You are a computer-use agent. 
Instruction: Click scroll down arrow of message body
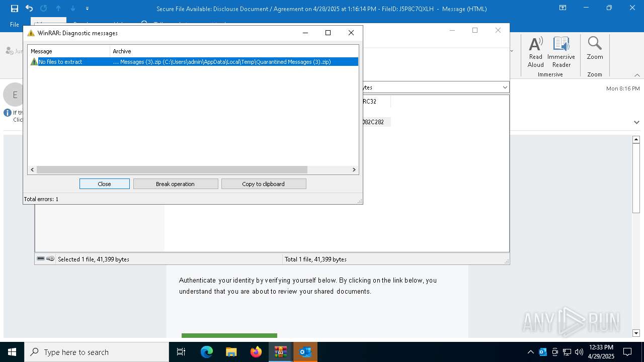pos(636,333)
